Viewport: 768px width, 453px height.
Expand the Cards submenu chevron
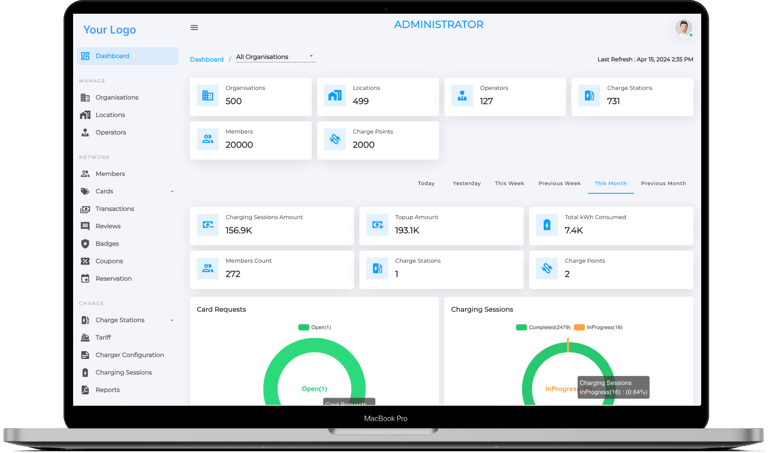172,191
